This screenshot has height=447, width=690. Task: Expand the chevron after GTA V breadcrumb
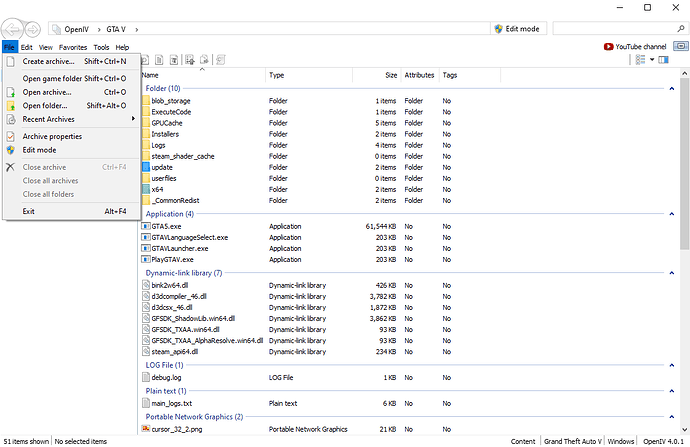pyautogui.click(x=137, y=29)
